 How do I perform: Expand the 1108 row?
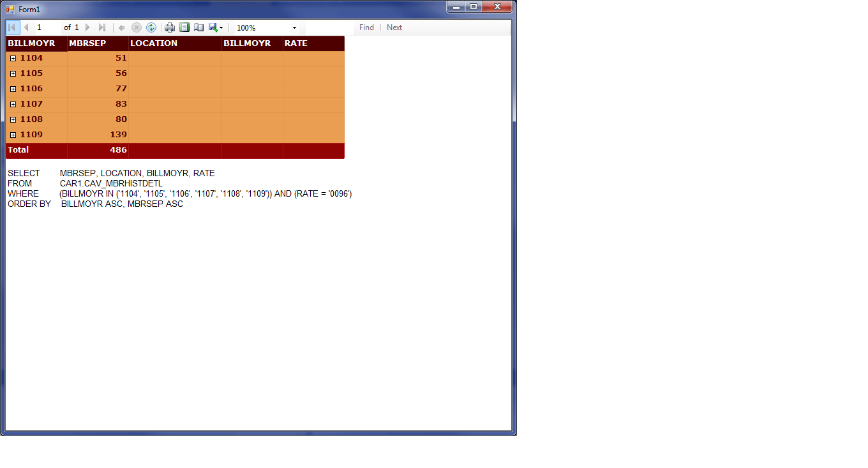point(13,119)
